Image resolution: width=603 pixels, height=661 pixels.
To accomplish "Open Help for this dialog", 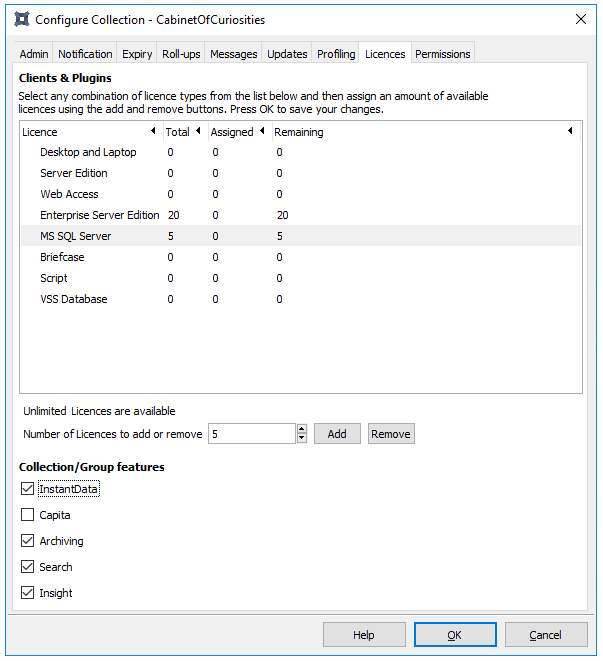I will (x=364, y=635).
